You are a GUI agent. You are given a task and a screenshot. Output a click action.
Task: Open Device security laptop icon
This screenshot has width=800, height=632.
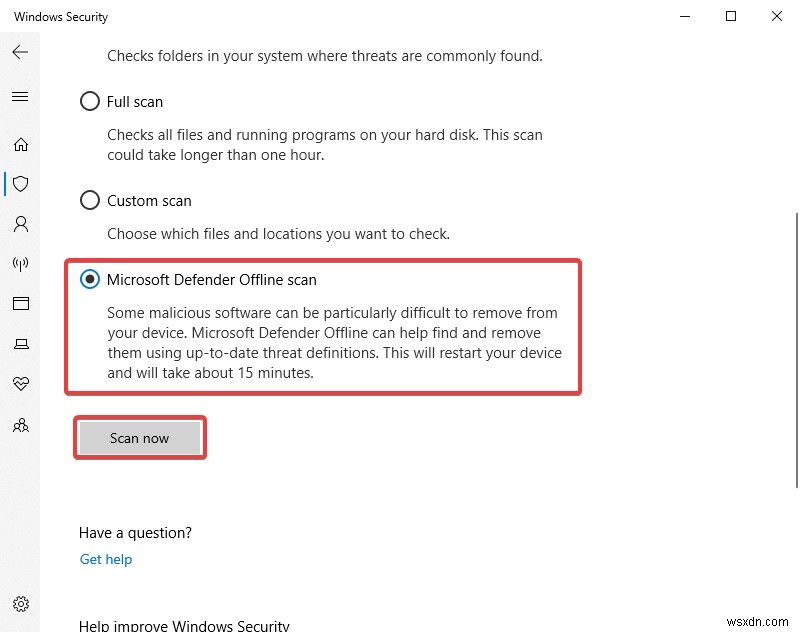coord(20,344)
